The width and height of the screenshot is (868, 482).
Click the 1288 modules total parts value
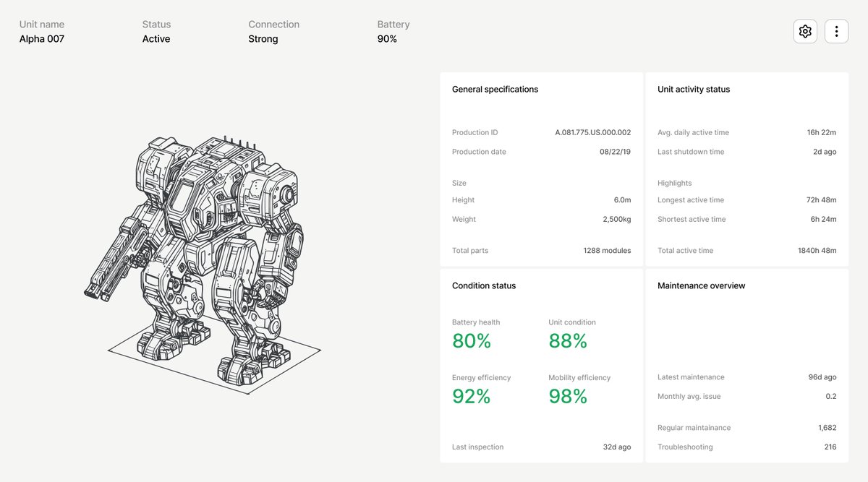tap(607, 251)
